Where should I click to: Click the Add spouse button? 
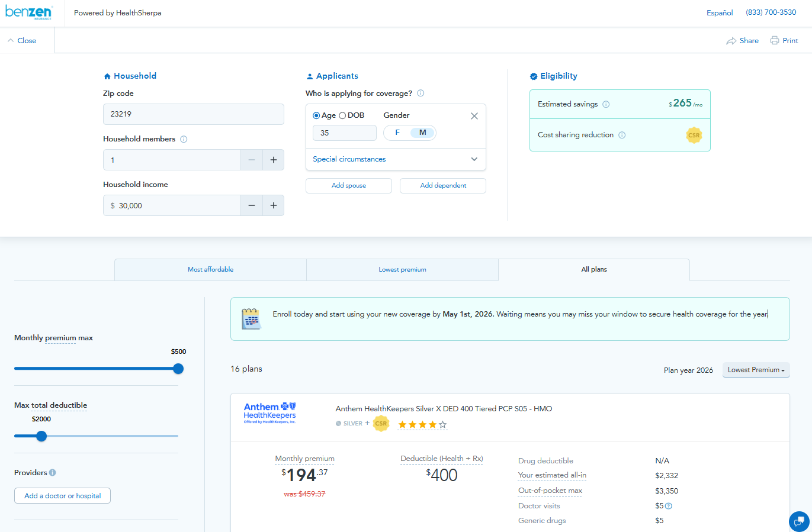pos(349,186)
